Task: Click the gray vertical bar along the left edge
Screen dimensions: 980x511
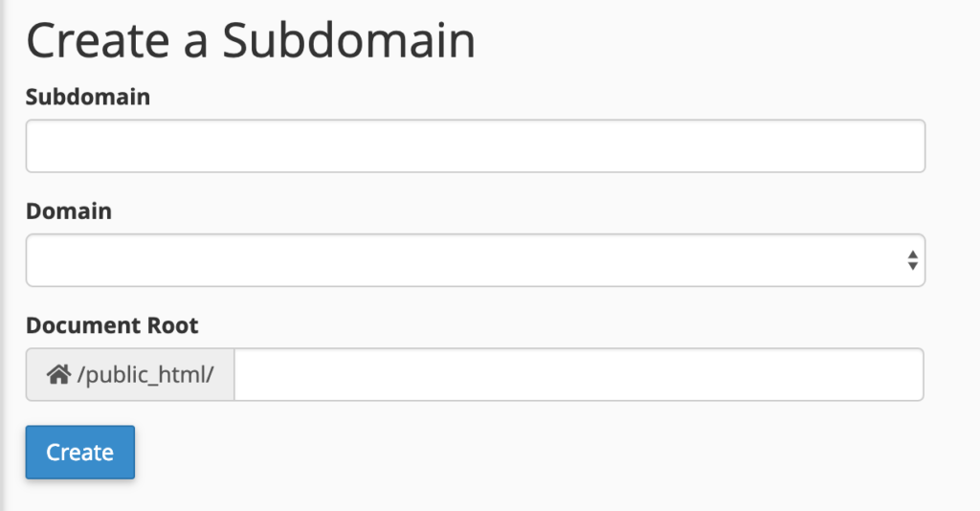Action: tap(3, 255)
